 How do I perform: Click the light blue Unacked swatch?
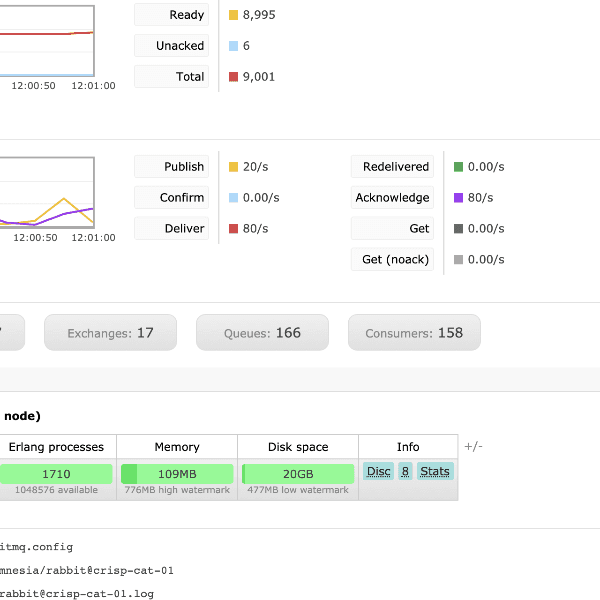tap(233, 46)
